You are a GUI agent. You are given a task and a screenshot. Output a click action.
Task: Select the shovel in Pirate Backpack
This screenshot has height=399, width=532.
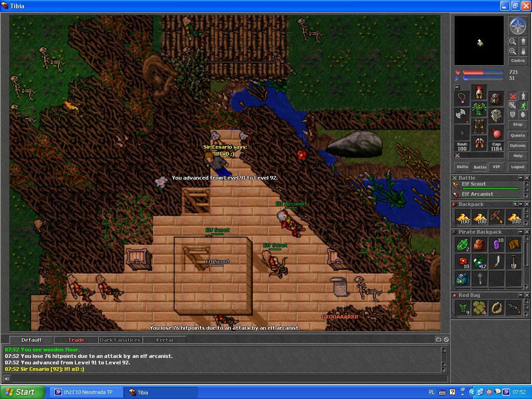(x=514, y=262)
